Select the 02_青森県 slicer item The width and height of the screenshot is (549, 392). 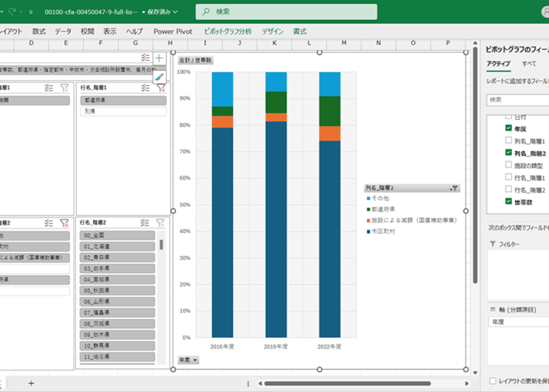117,257
